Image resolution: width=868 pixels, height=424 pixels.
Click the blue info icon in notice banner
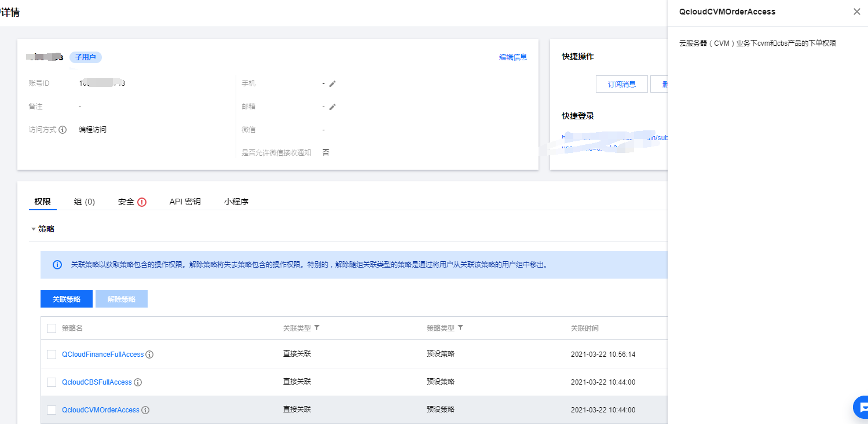pos(57,265)
